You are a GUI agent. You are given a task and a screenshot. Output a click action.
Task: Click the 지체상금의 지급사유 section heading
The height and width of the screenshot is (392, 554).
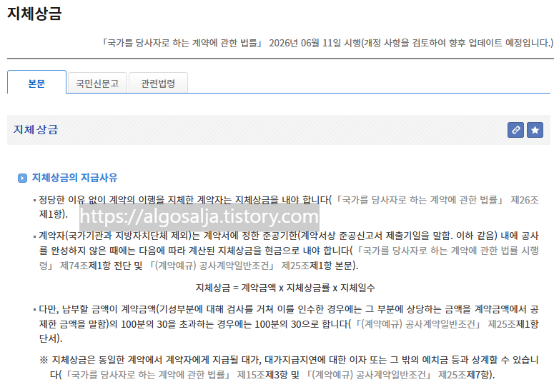tap(74, 178)
